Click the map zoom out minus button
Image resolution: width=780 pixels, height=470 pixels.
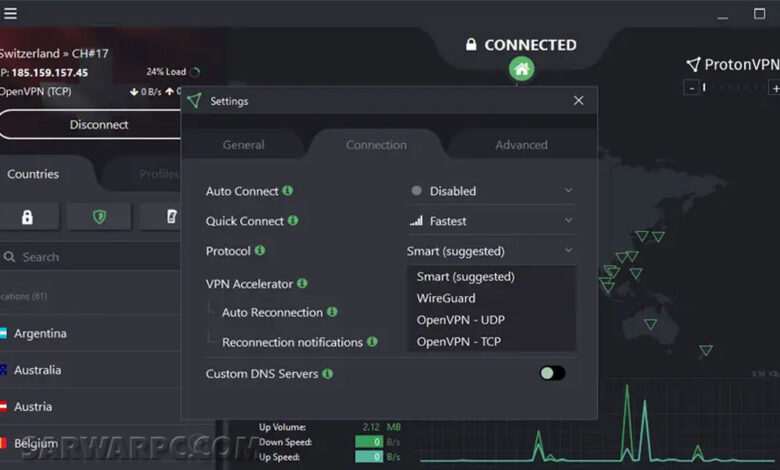pos(691,88)
